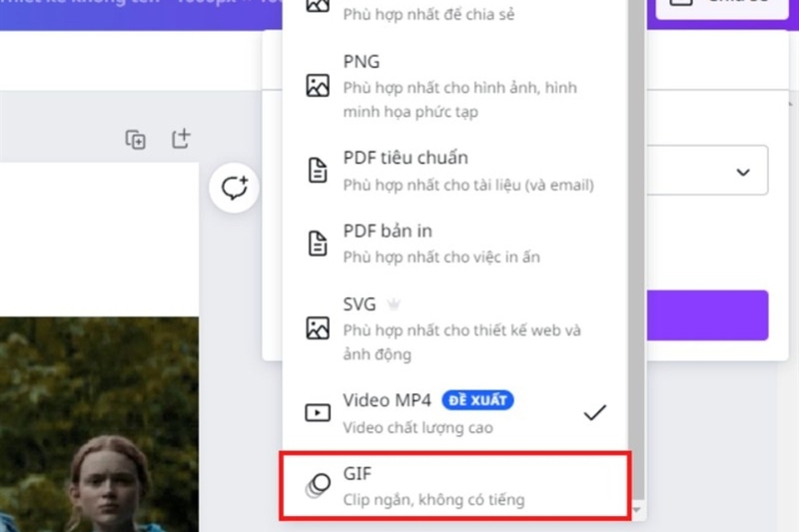The width and height of the screenshot is (799, 532).
Task: Click the PNG image icon
Action: [318, 86]
